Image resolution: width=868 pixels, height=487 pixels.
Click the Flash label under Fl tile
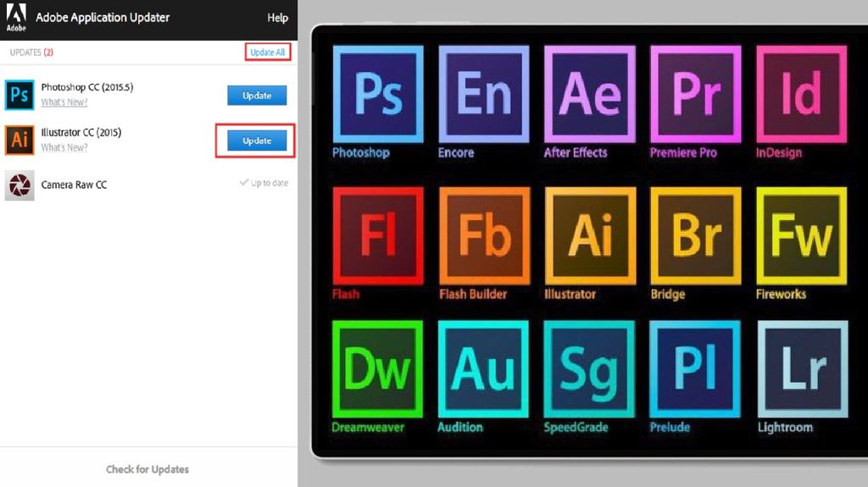[x=346, y=294]
